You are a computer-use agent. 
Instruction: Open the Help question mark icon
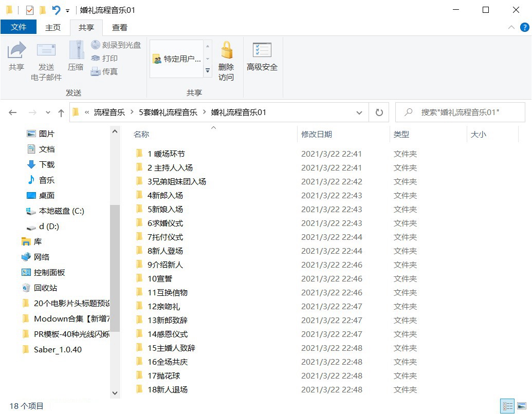pos(524,27)
